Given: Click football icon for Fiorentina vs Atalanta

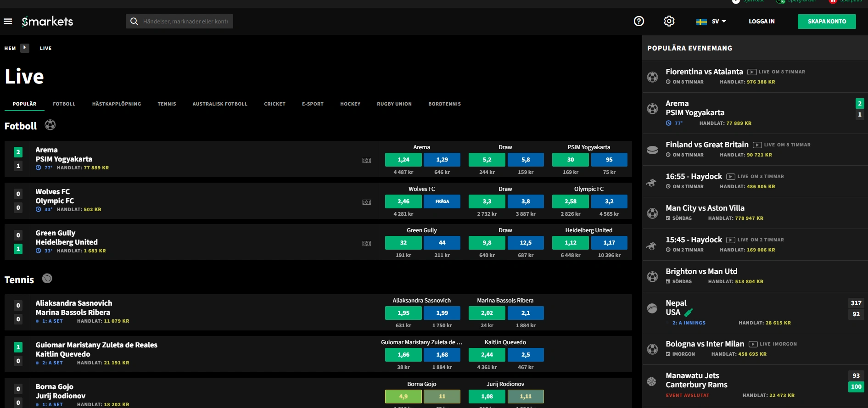Looking at the screenshot, I should pos(652,77).
